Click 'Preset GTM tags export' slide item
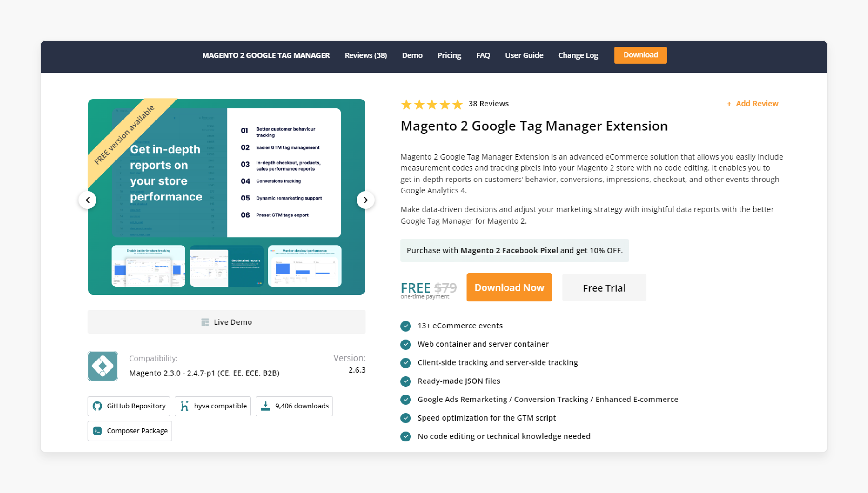Screen dimensions: 868x493 click(282, 215)
